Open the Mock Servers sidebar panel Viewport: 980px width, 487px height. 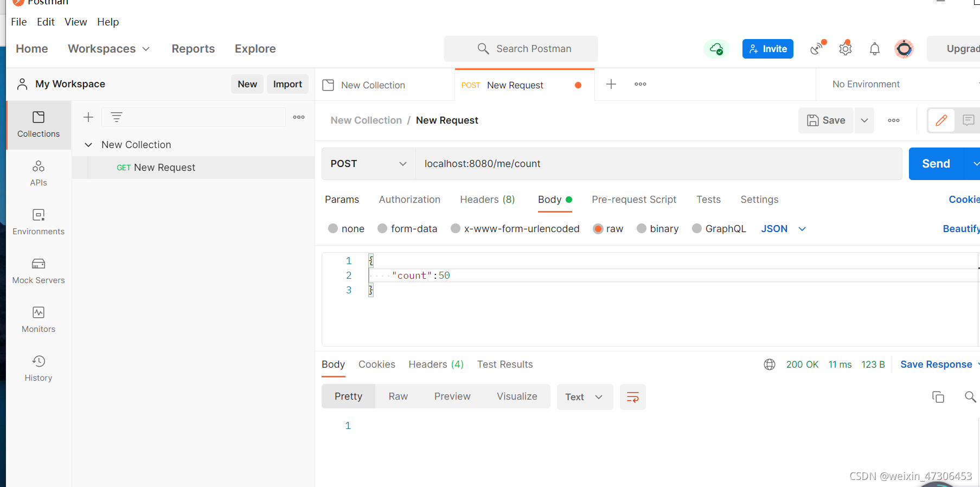(39, 271)
